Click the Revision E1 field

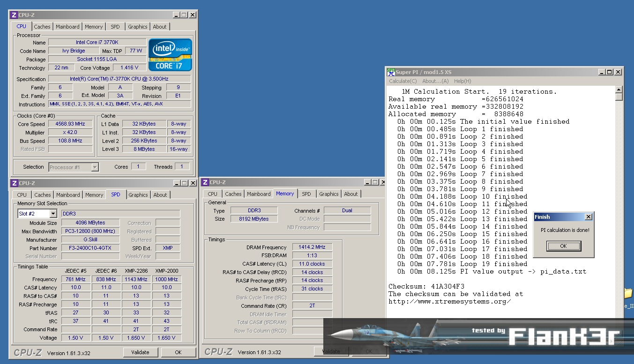click(x=178, y=96)
